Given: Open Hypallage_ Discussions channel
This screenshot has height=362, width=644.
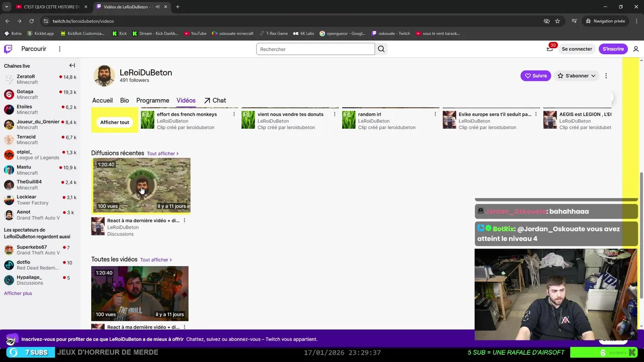Looking at the screenshot, I should click(x=40, y=280).
